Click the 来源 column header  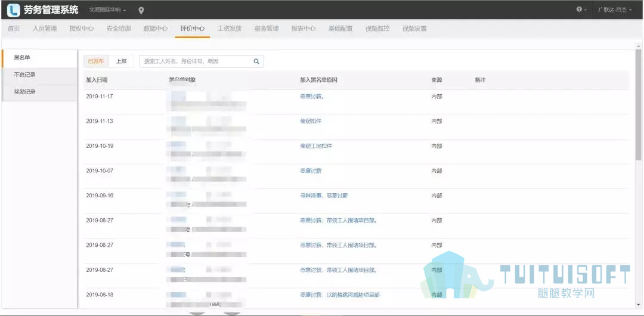[436, 80]
